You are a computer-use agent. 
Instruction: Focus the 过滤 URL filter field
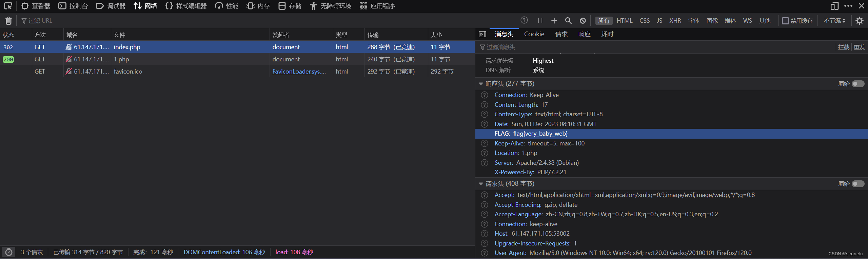(x=268, y=21)
